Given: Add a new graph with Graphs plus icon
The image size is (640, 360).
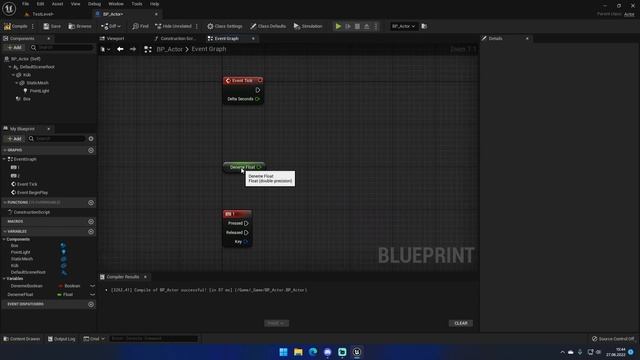Looking at the screenshot, I should [x=91, y=150].
